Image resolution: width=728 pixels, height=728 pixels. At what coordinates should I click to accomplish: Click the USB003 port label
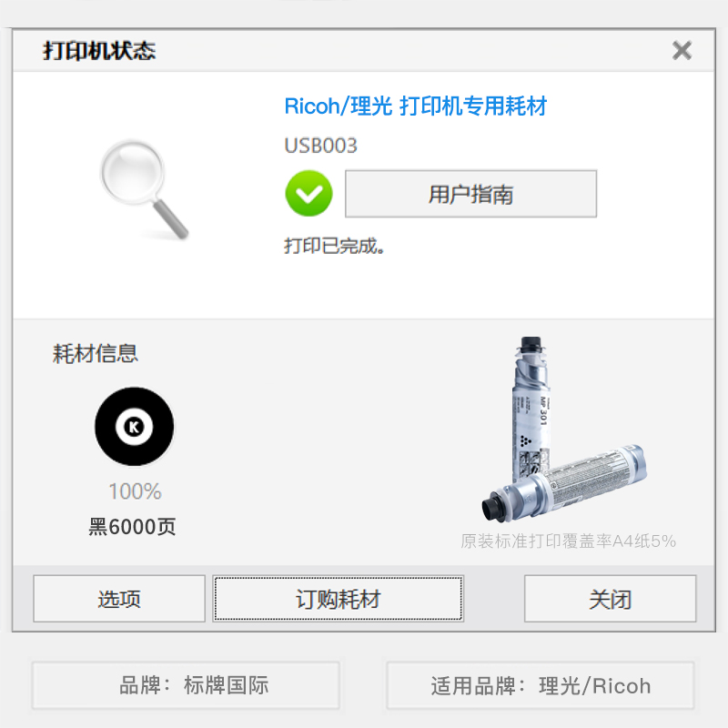(x=320, y=146)
